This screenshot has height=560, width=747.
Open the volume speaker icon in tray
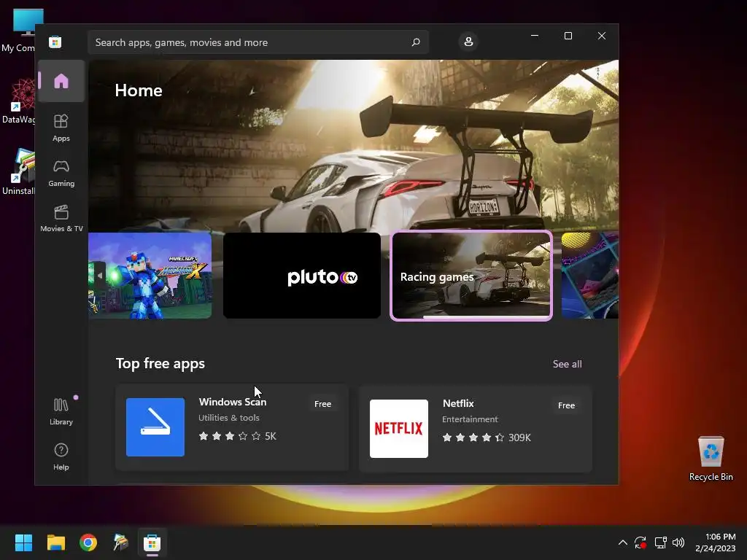(678, 542)
